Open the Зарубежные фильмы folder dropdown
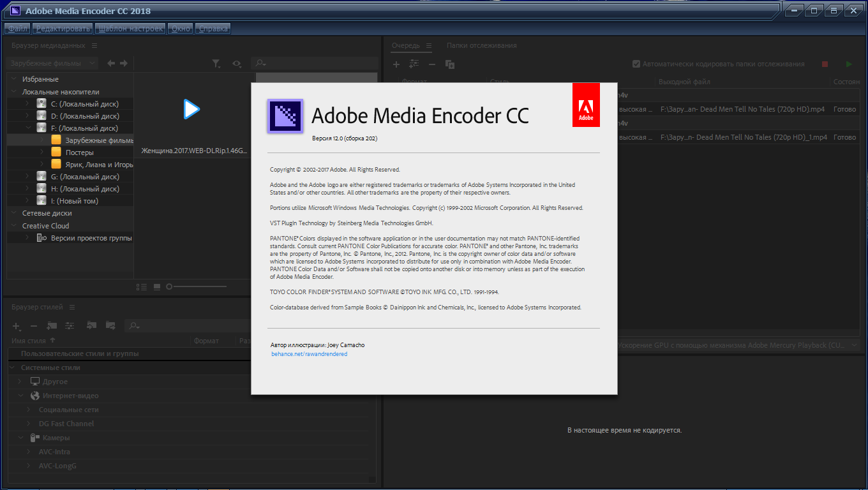Screen dimensions: 868x490 52,63
